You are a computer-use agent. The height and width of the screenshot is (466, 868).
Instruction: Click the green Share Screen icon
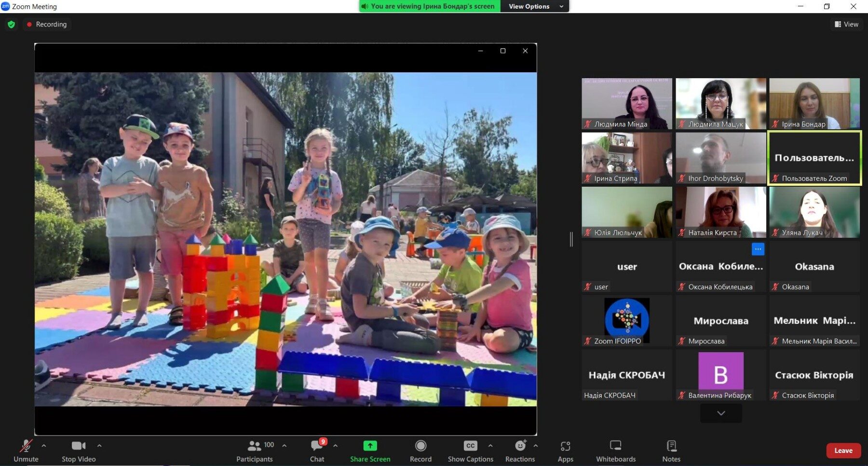coord(370,446)
